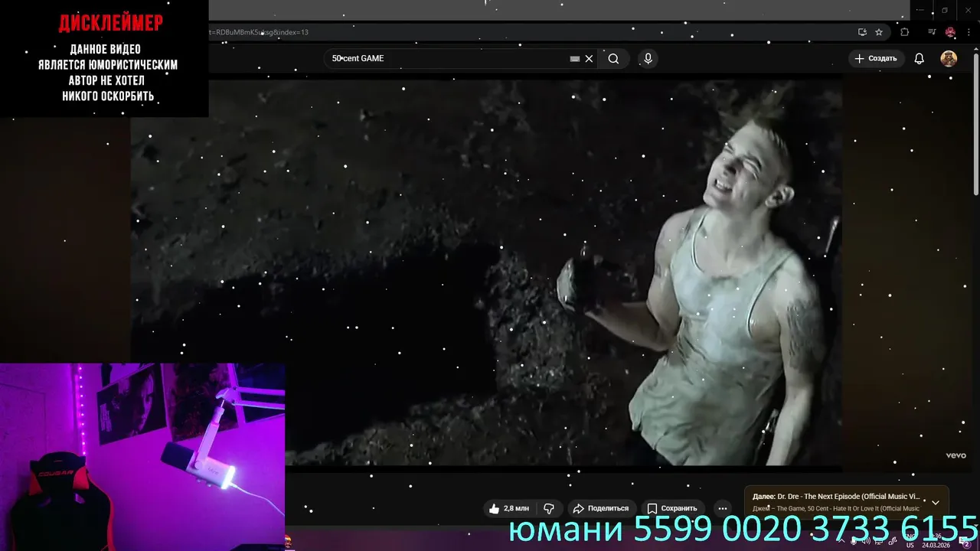Dislike the video with thumbs down
The image size is (980, 551).
pos(549,508)
